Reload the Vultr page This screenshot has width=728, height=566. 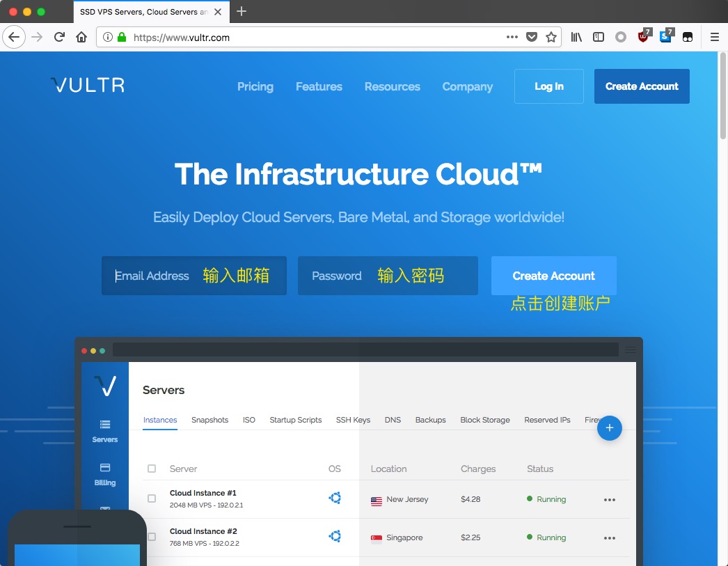59,37
